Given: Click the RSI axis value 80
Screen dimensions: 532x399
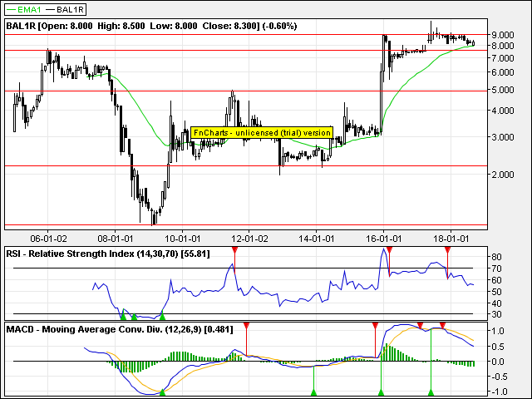Looking at the screenshot, I should coord(496,257).
